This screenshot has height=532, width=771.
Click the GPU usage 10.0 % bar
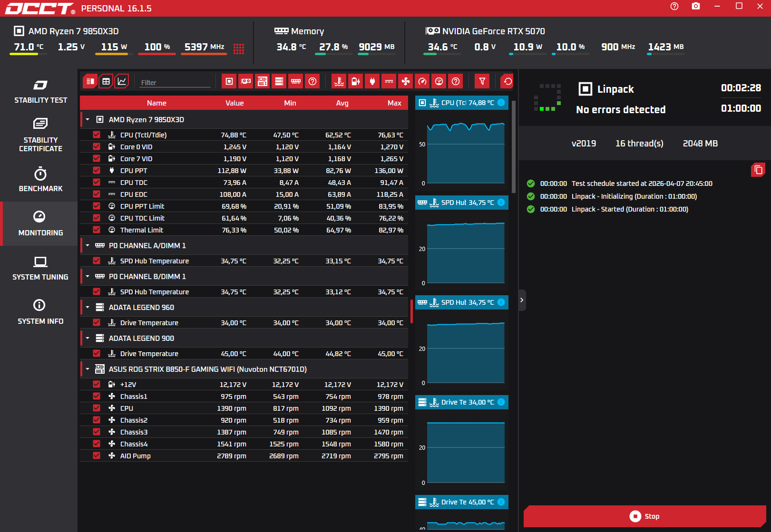[571, 54]
